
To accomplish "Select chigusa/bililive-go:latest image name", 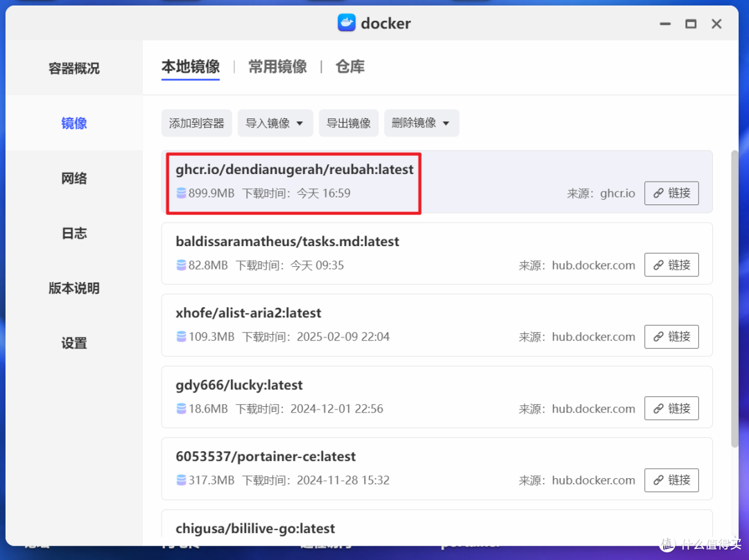I will click(255, 529).
